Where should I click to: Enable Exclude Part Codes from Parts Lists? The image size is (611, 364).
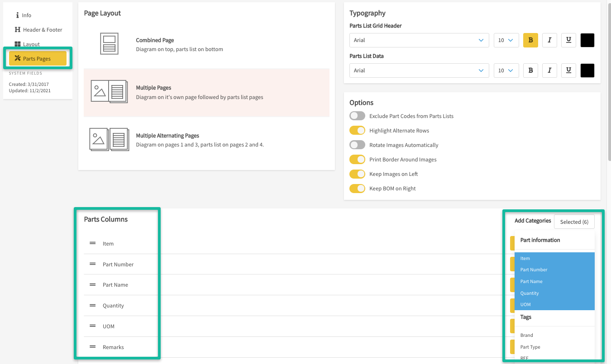[x=357, y=116]
